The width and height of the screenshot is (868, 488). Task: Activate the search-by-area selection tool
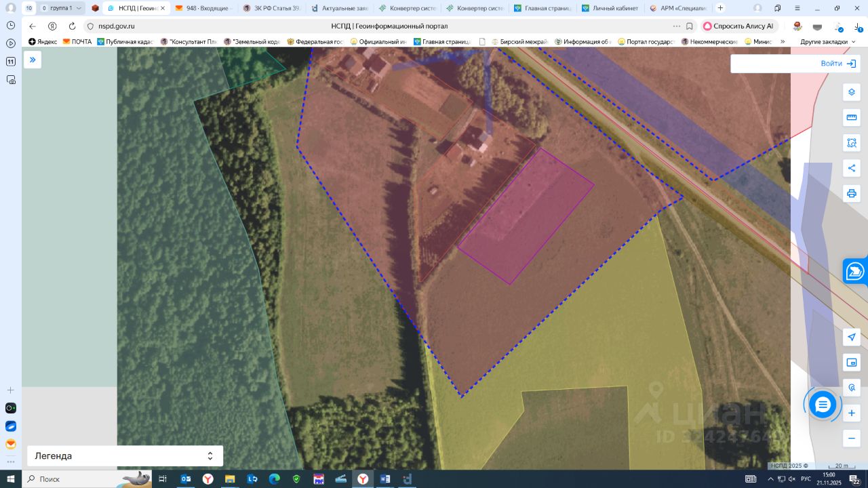(x=852, y=143)
